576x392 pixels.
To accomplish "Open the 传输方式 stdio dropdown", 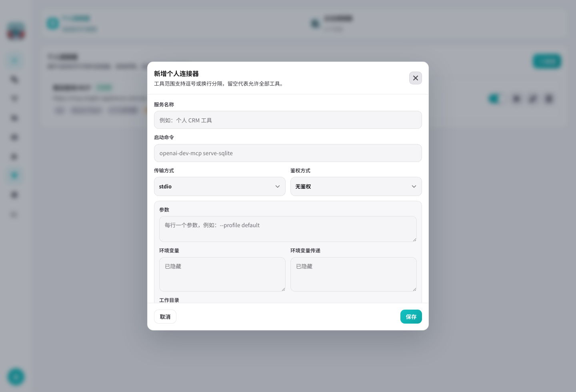I will pos(220,186).
